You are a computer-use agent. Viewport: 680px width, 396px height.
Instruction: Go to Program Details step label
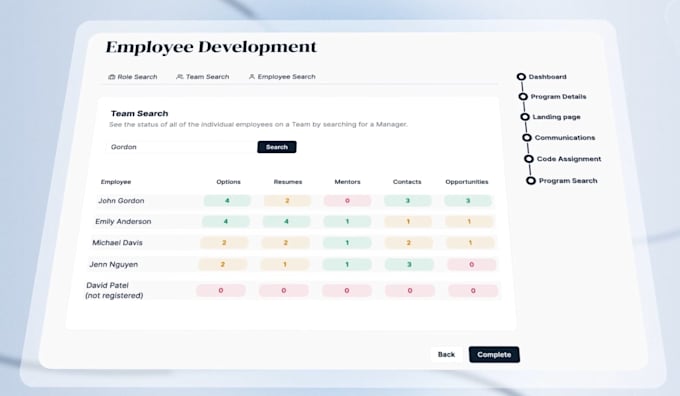[558, 96]
